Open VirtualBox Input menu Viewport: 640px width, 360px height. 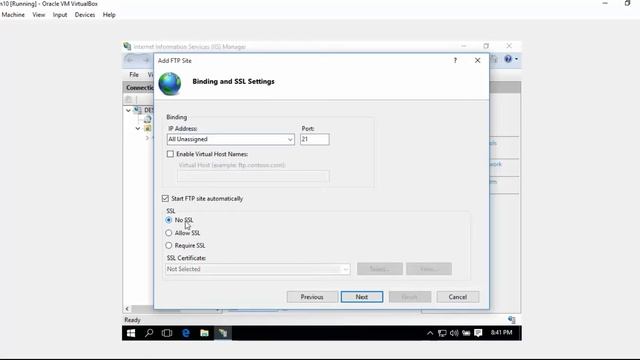point(60,15)
